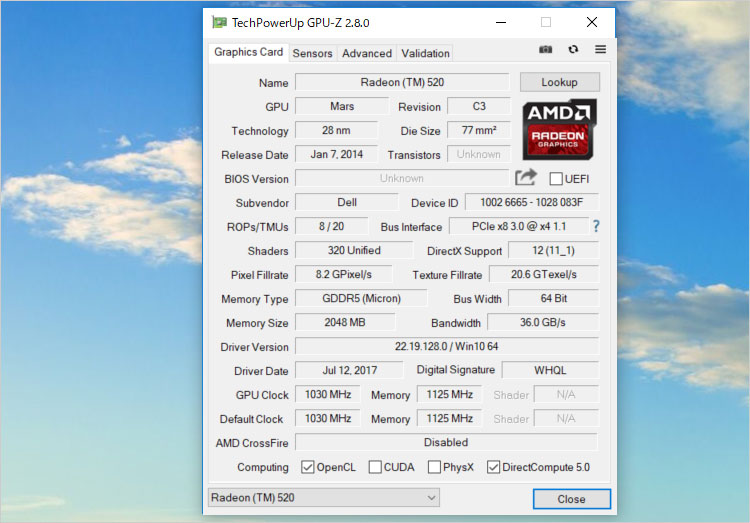Click the Device ID field 1002 6665
The image size is (750, 523).
(531, 202)
